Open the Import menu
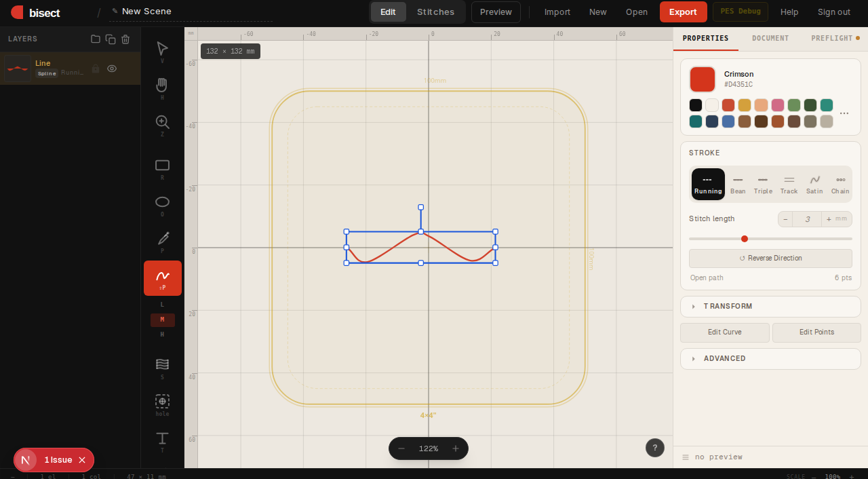This screenshot has height=479, width=868. 557,12
